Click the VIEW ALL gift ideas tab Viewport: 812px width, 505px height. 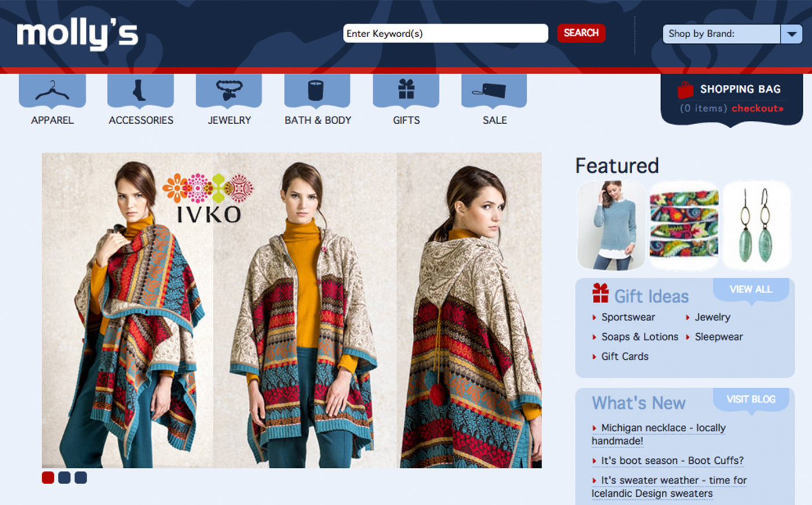pyautogui.click(x=751, y=290)
